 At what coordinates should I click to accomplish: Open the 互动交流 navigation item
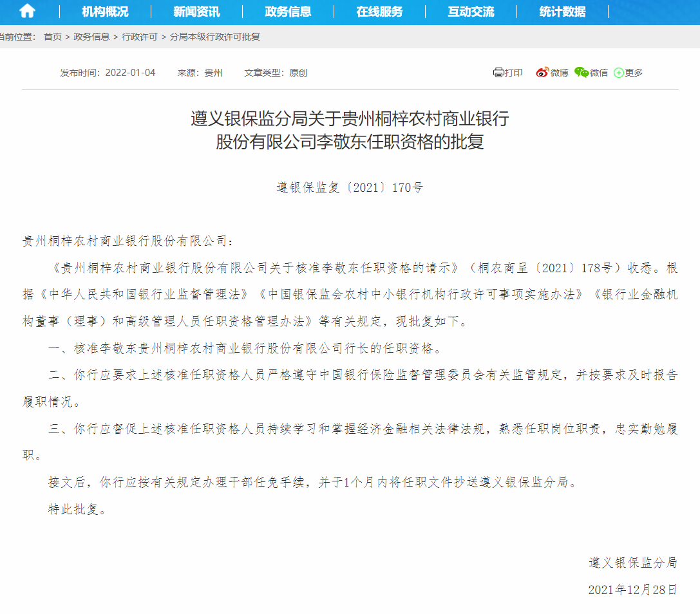[x=471, y=11]
